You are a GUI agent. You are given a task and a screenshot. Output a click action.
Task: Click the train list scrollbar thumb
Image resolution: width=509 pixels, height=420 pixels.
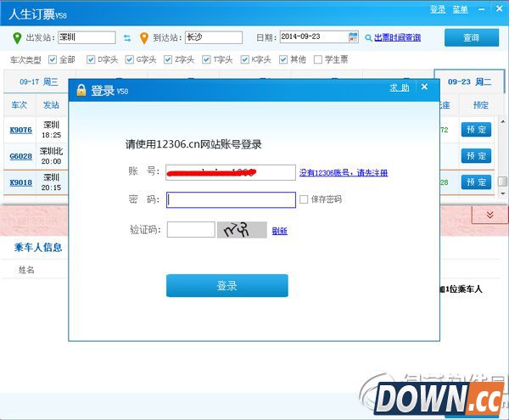click(x=502, y=181)
